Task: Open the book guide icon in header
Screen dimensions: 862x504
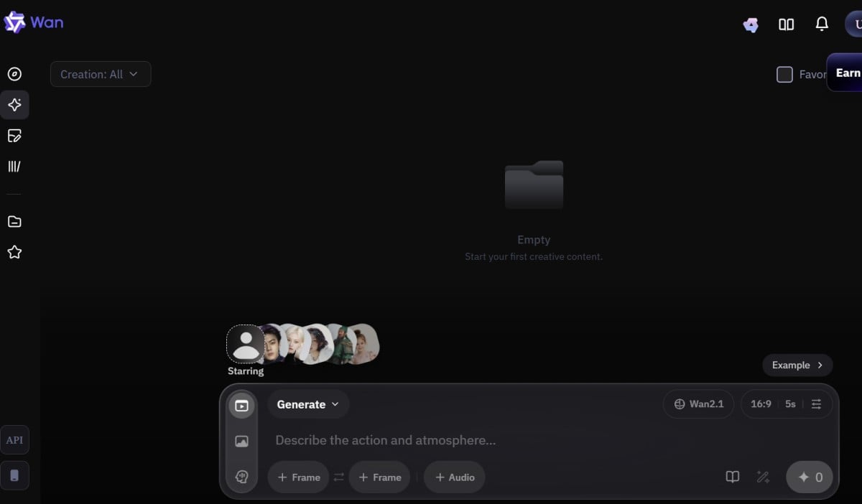Action: [786, 24]
